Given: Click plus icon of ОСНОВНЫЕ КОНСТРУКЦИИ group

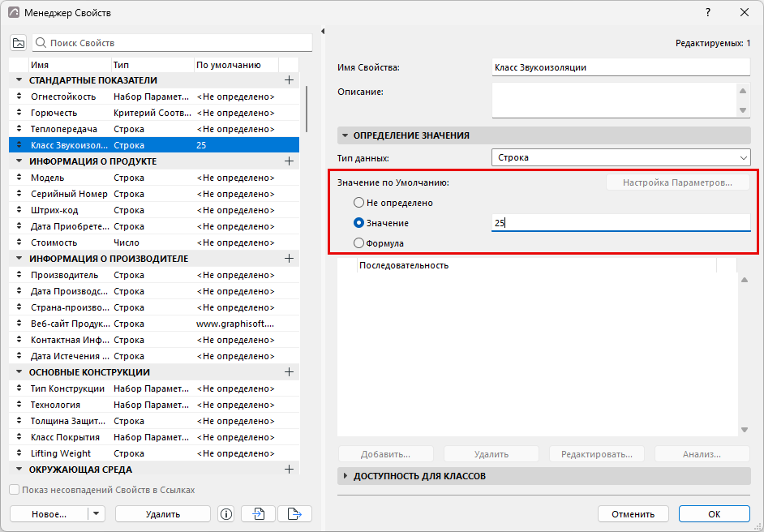Looking at the screenshot, I should [x=289, y=372].
